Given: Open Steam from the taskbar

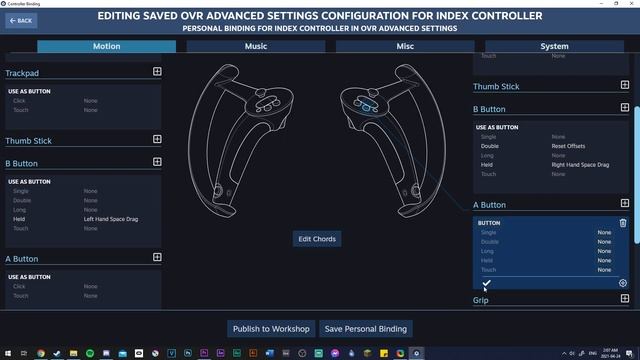Looking at the screenshot, I should tap(57, 353).
